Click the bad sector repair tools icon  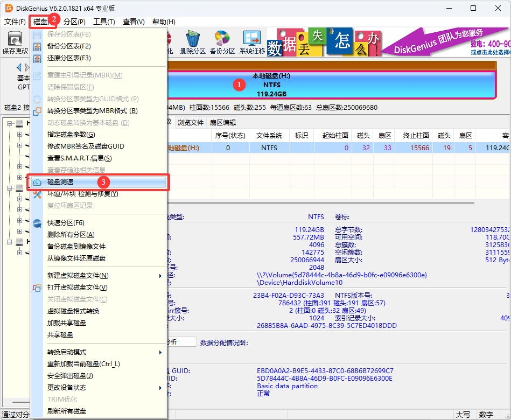[x=38, y=194]
